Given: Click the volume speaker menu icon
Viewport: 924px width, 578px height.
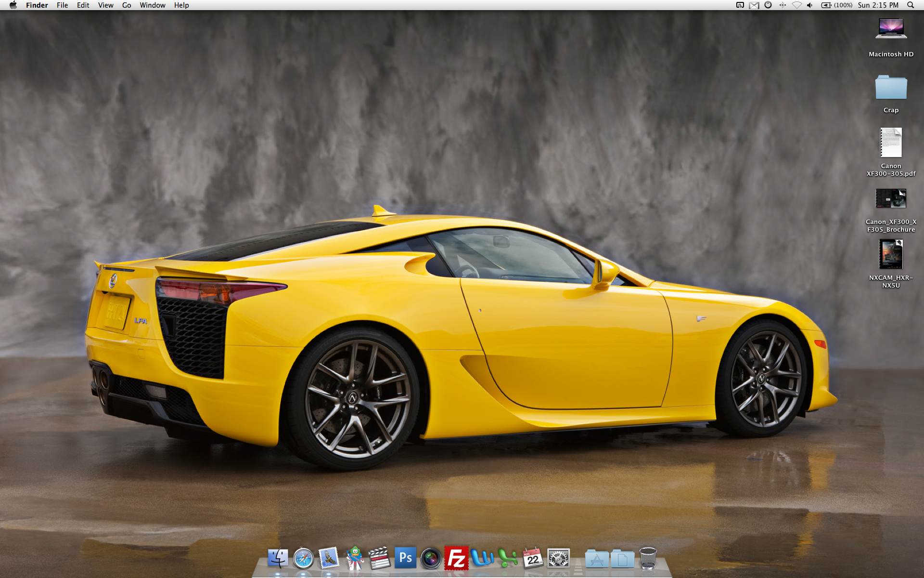Looking at the screenshot, I should pyautogui.click(x=810, y=5).
